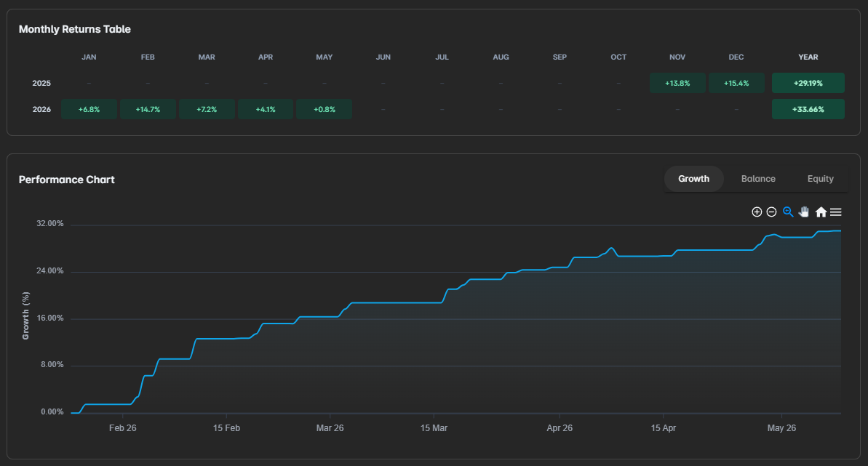Click the May 26 x-axis label
The height and width of the screenshot is (466, 868).
pyautogui.click(x=781, y=427)
